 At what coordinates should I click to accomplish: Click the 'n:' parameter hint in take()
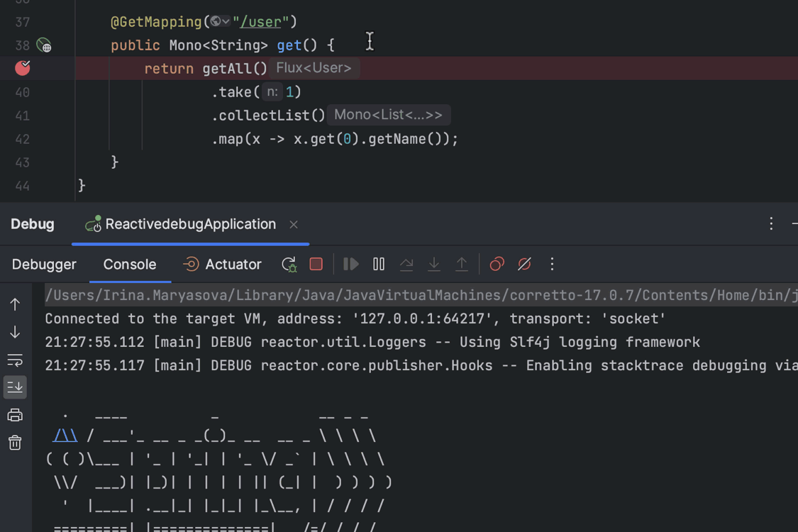272,92
